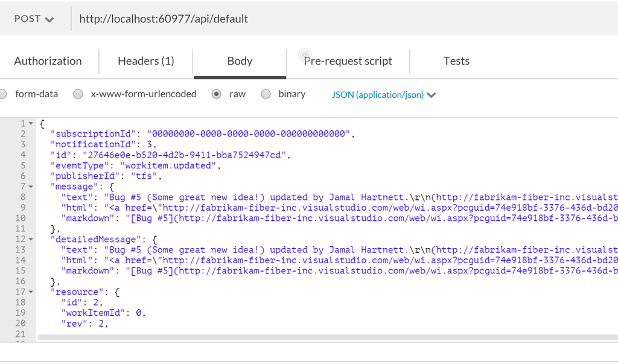Click the horizontal scrollbar of the editor
This screenshot has height=364, width=618.
tap(326, 338)
